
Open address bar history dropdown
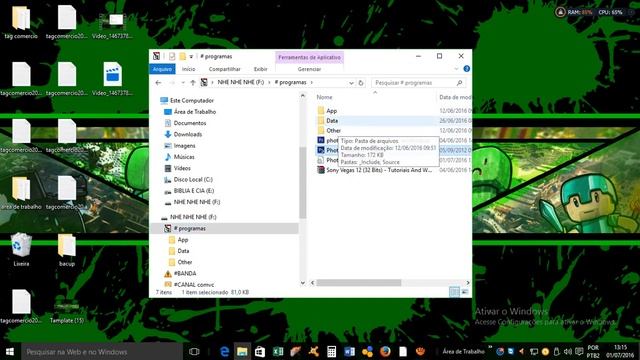(x=351, y=82)
